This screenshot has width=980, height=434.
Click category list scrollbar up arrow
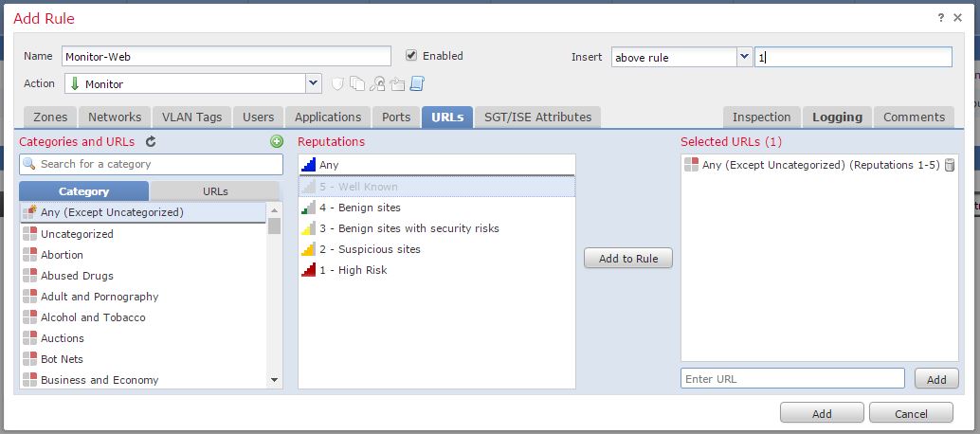(x=274, y=210)
